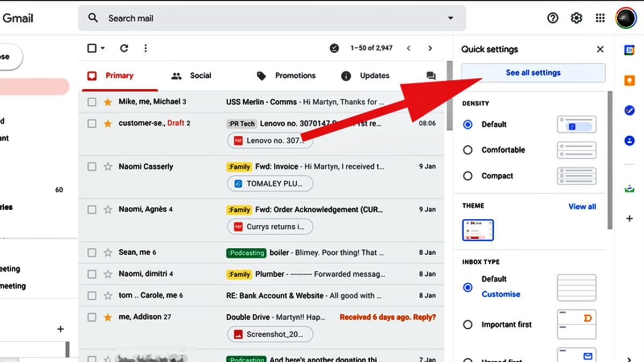Refresh the inbox

coord(124,48)
